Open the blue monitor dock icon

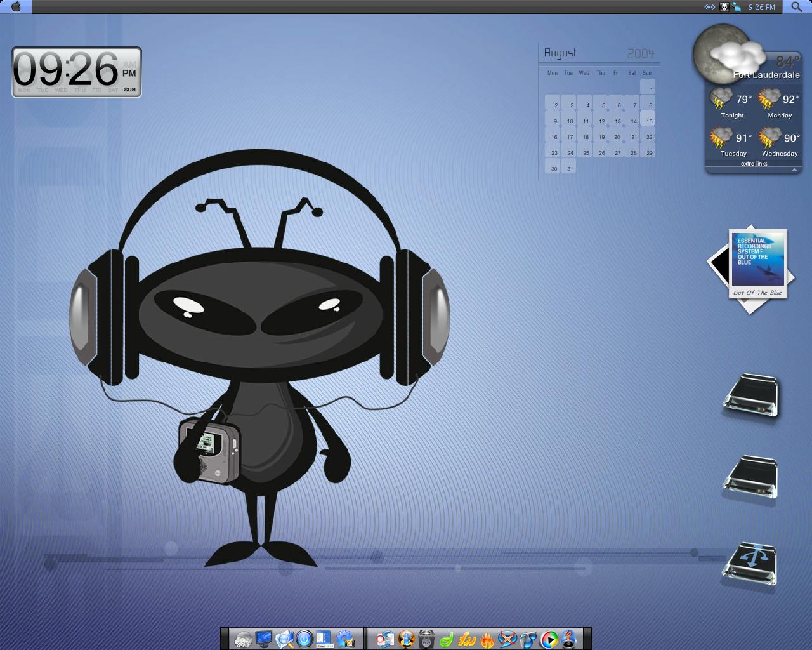[264, 639]
